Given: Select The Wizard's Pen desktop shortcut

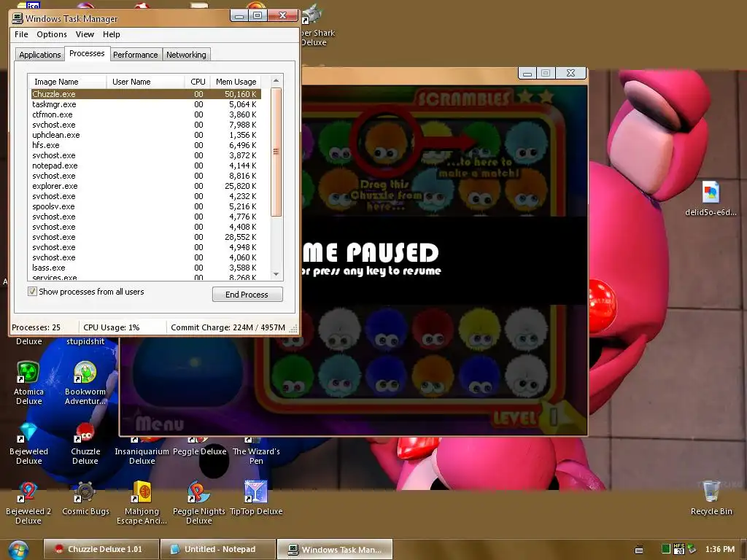Looking at the screenshot, I should 256,451.
